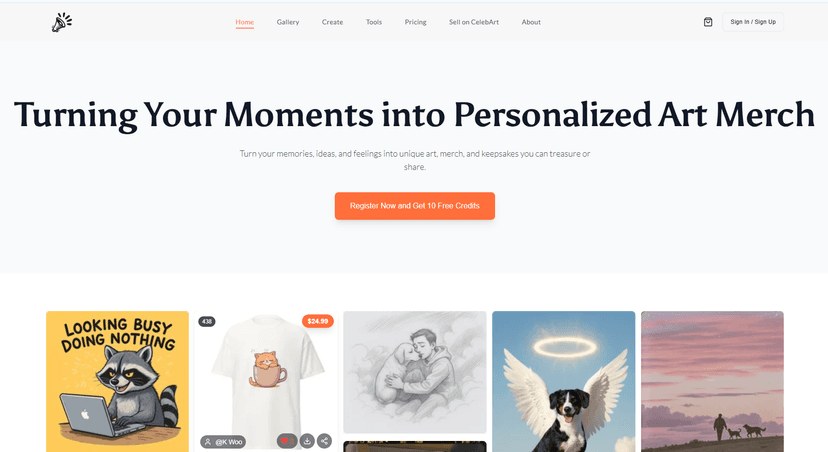The image size is (828, 452).
Task: Click the 438 views count badge
Action: pos(206,321)
